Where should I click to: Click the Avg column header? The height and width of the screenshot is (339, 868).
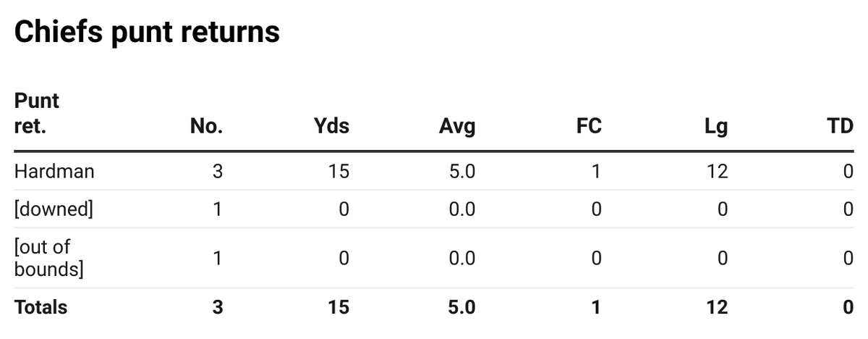point(457,127)
